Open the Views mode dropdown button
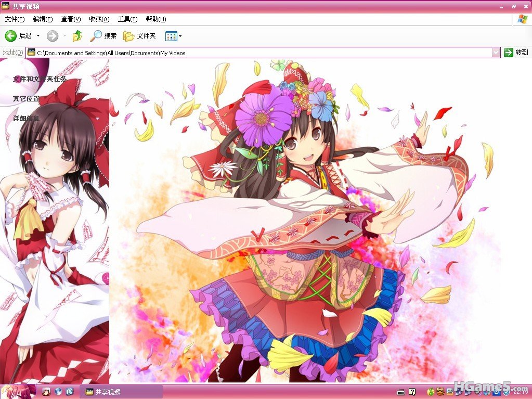 pos(173,36)
